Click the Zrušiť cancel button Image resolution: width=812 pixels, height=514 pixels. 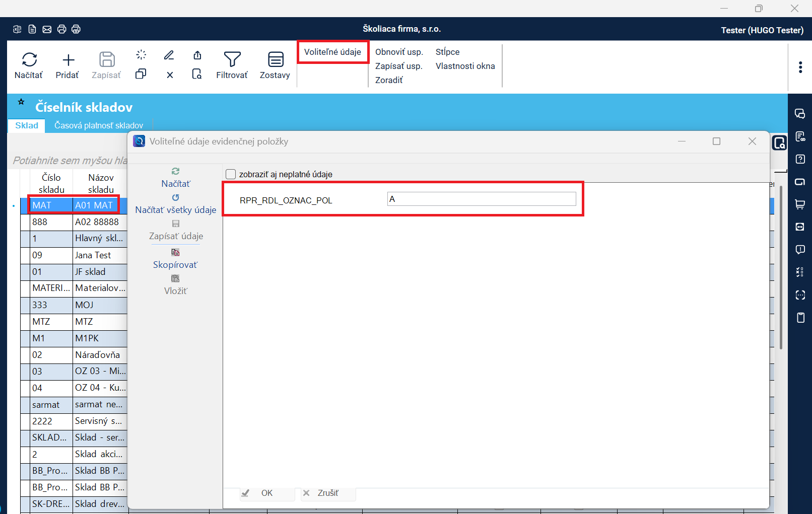tap(328, 493)
